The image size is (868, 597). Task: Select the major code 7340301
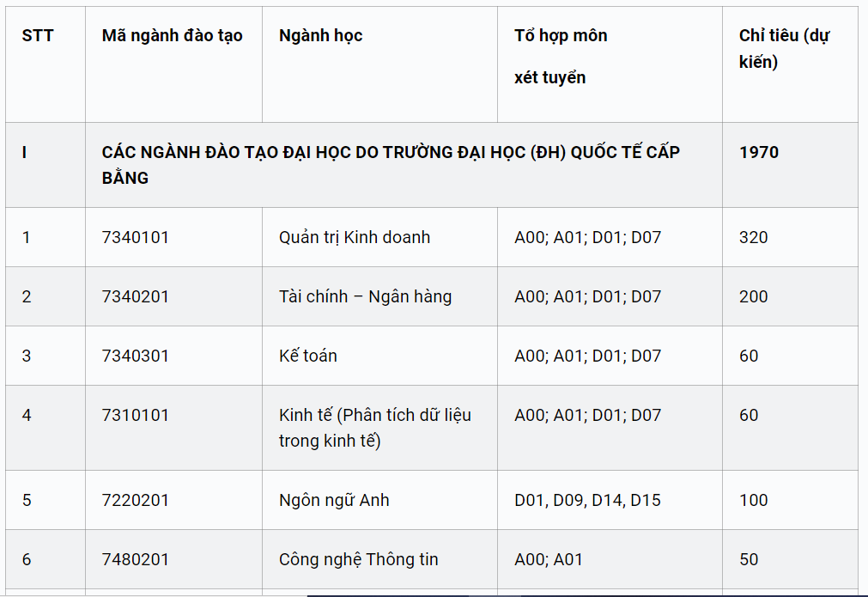tap(135, 356)
